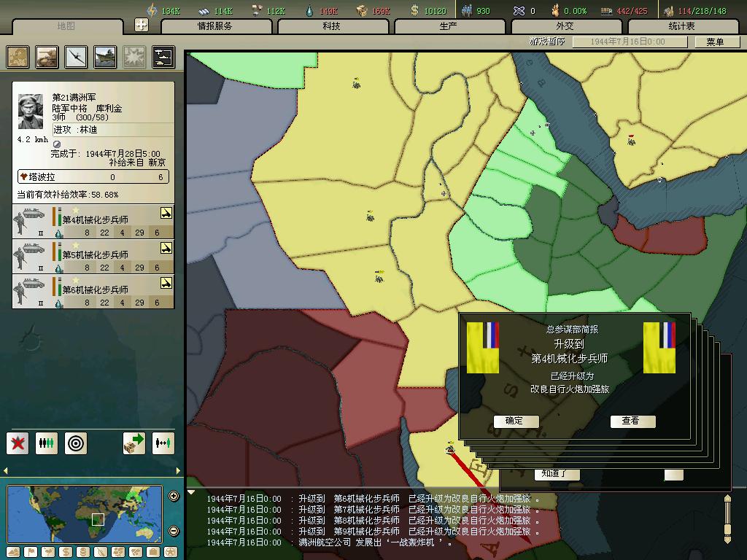Show air units list (plane icon)
The height and width of the screenshot is (560, 747).
[76, 57]
